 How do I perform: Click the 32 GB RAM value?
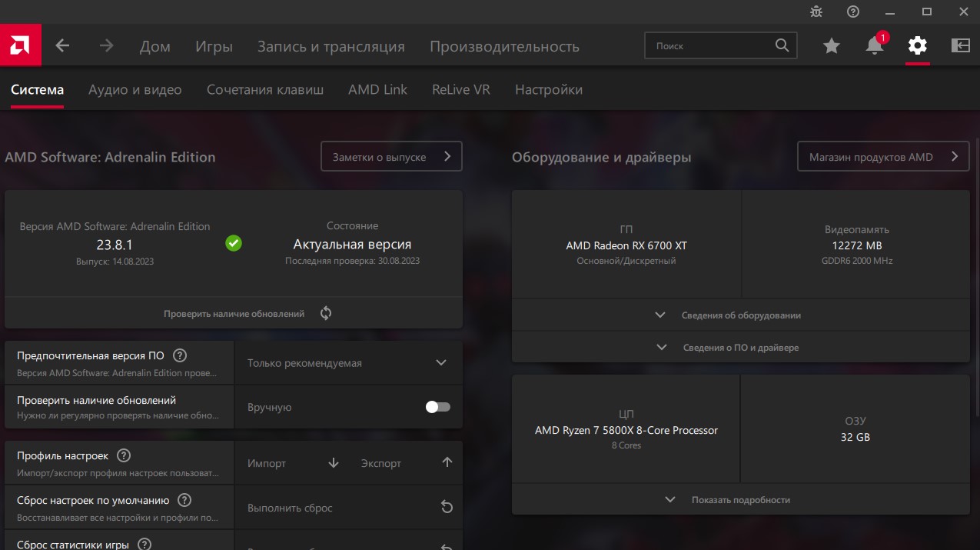coord(855,437)
